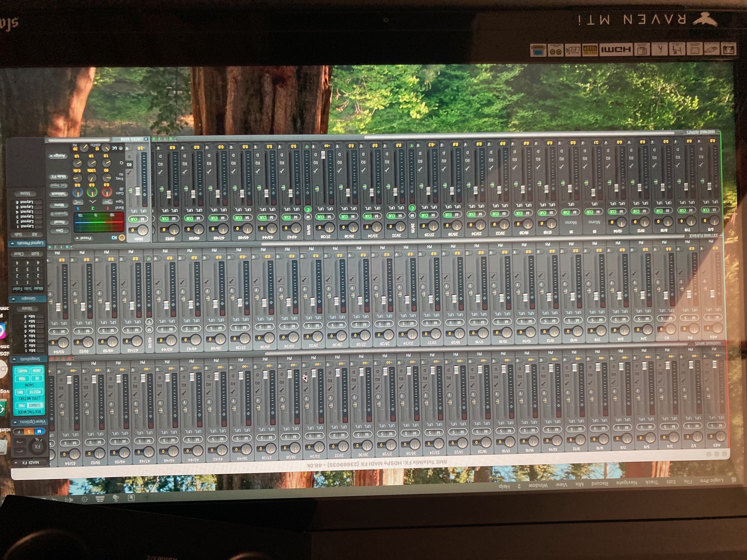The width and height of the screenshot is (747, 560).
Task: Enable the LC low cut toggle
Action: coord(120,148)
